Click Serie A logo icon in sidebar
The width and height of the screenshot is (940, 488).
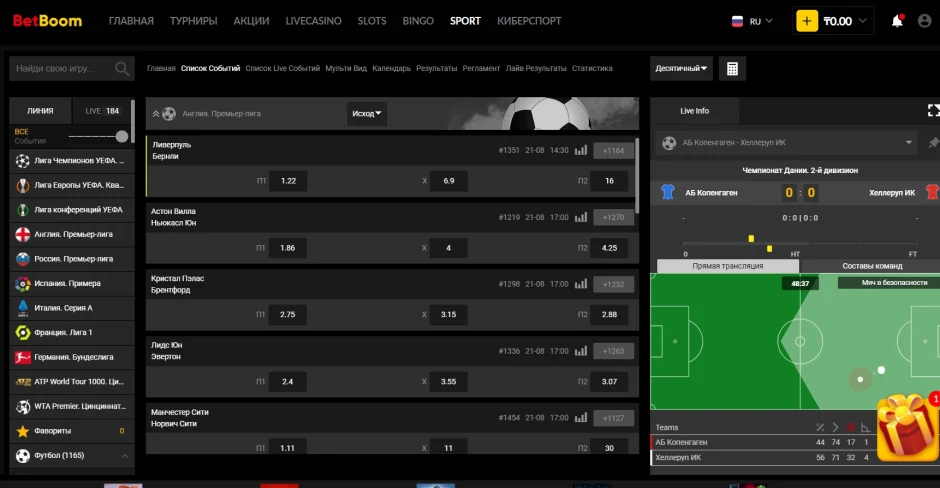(x=23, y=308)
